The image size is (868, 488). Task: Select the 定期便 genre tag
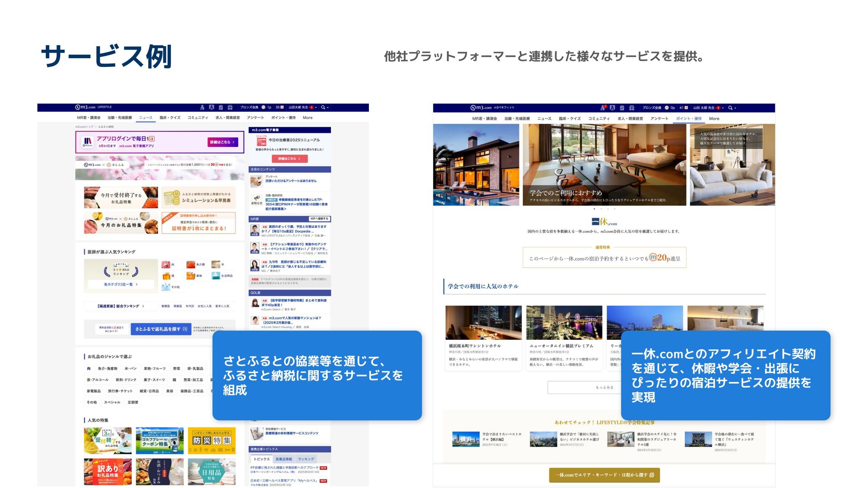click(x=133, y=403)
